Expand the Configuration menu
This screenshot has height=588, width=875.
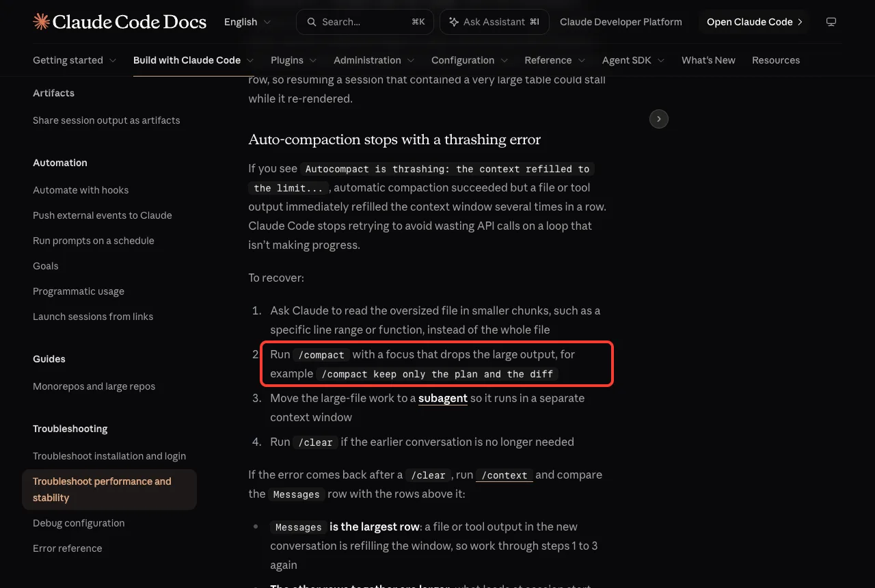(470, 60)
